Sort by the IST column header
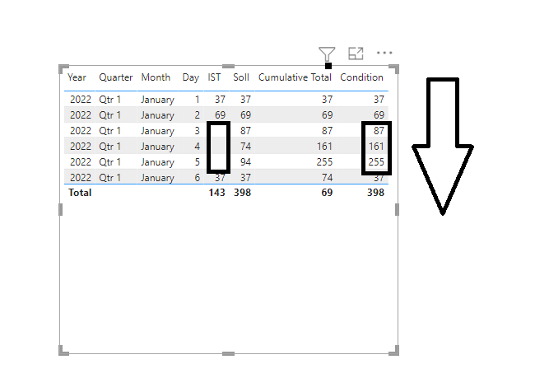Image resolution: width=535 pixels, height=392 pixels. coord(214,77)
